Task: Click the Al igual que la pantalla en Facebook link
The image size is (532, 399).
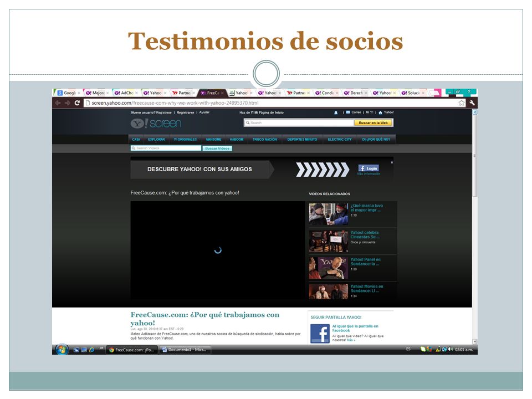Action: point(355,328)
